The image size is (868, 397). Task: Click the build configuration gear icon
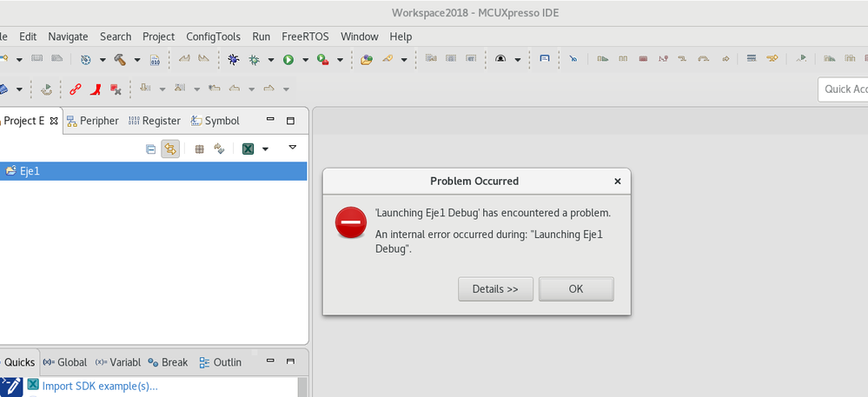pos(86,59)
